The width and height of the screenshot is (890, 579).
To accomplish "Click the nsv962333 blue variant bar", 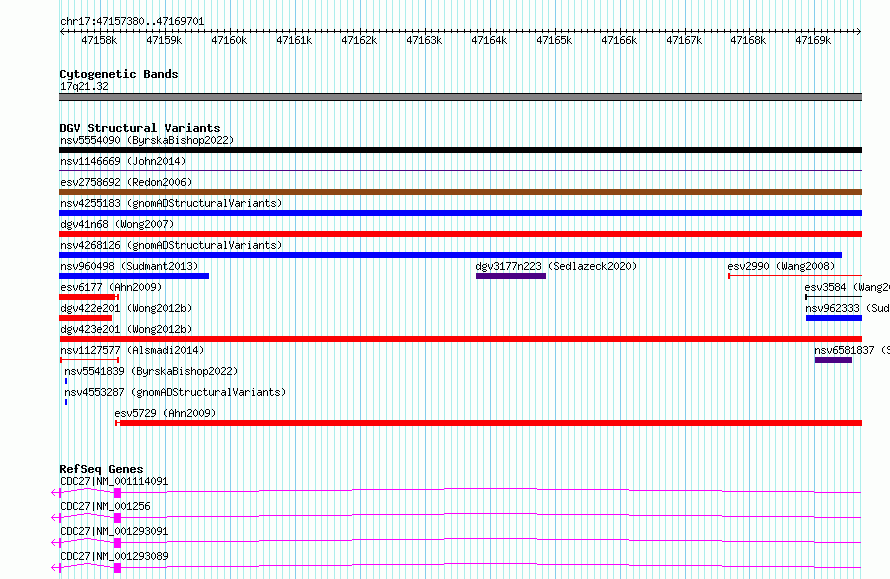I will pyautogui.click(x=834, y=318).
